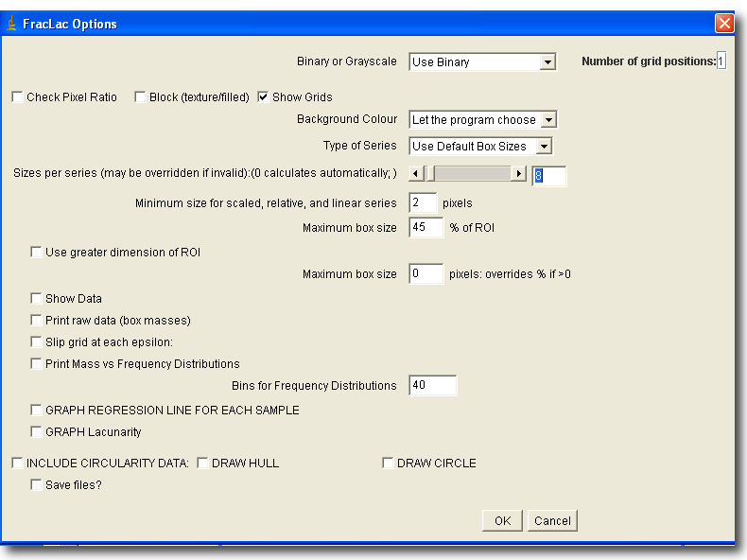Screen dimensions: 747x560
Task: Click the minimum size pixels field
Action: (x=423, y=203)
